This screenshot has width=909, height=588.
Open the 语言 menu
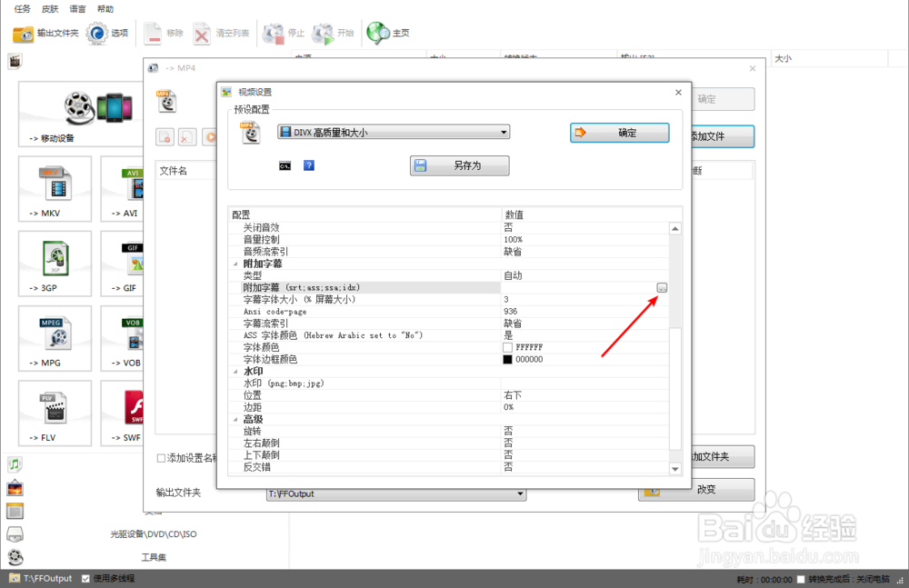(x=77, y=9)
